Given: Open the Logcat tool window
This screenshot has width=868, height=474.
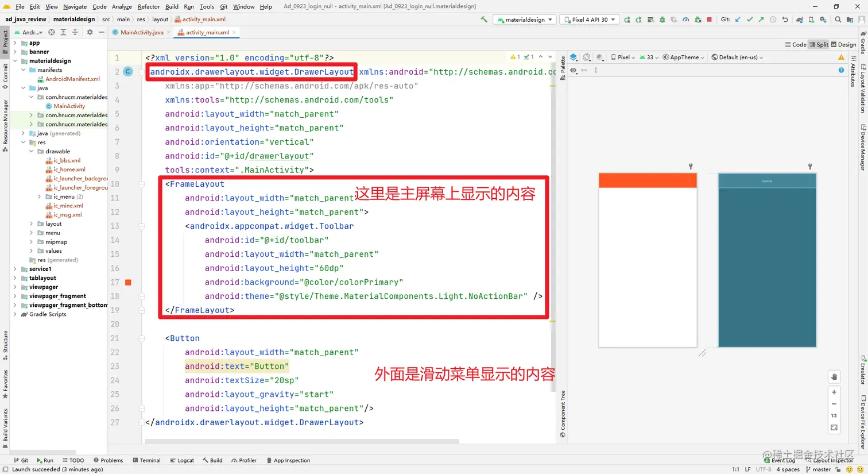Looking at the screenshot, I should click(x=182, y=460).
